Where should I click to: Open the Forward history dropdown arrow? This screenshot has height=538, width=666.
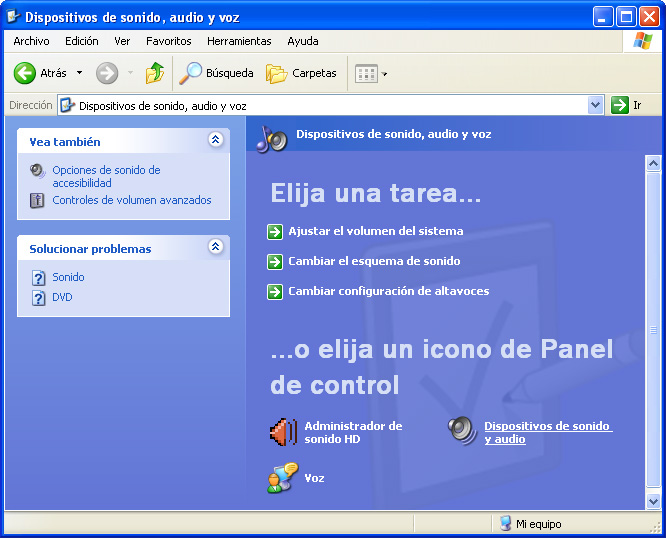click(x=130, y=73)
